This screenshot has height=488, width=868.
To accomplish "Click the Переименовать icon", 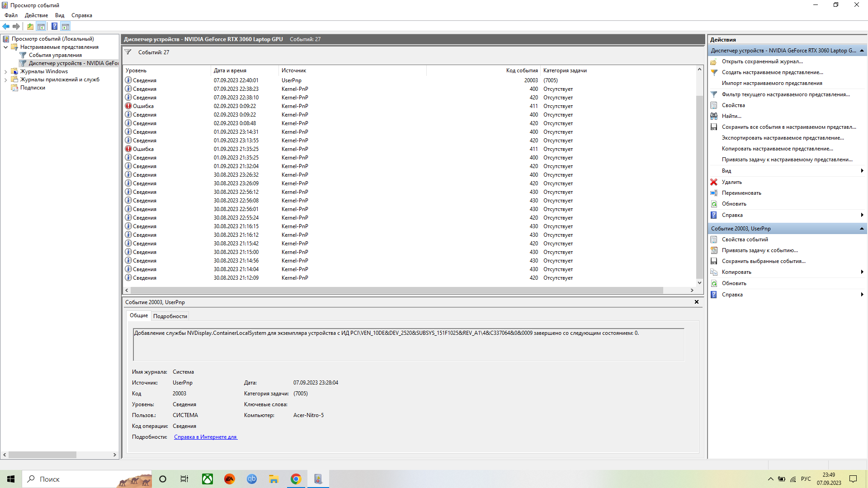I will pyautogui.click(x=714, y=193).
